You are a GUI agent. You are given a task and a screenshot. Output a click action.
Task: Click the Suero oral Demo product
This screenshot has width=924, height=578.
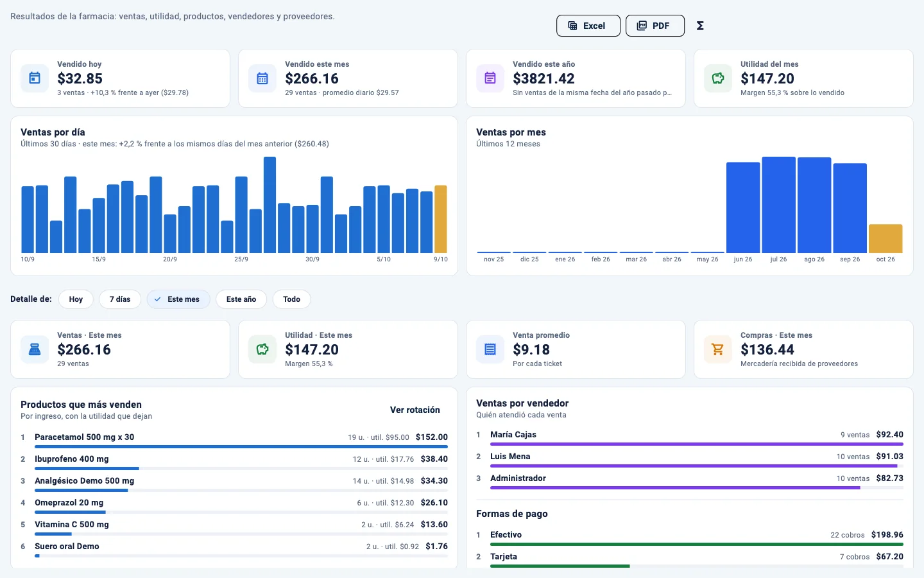(234, 549)
